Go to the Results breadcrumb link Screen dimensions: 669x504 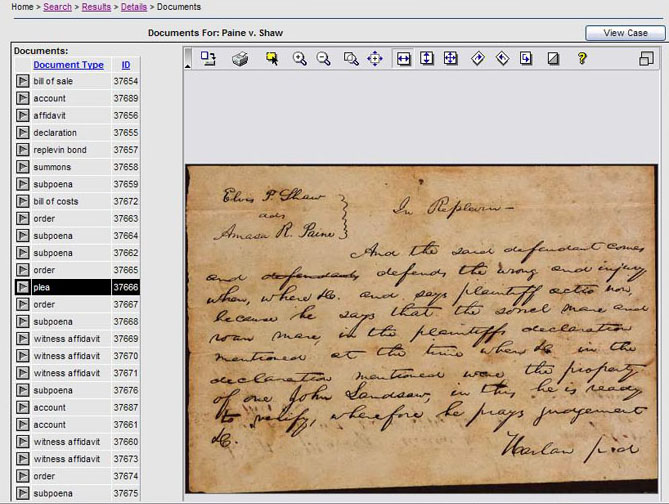pyautogui.click(x=96, y=7)
